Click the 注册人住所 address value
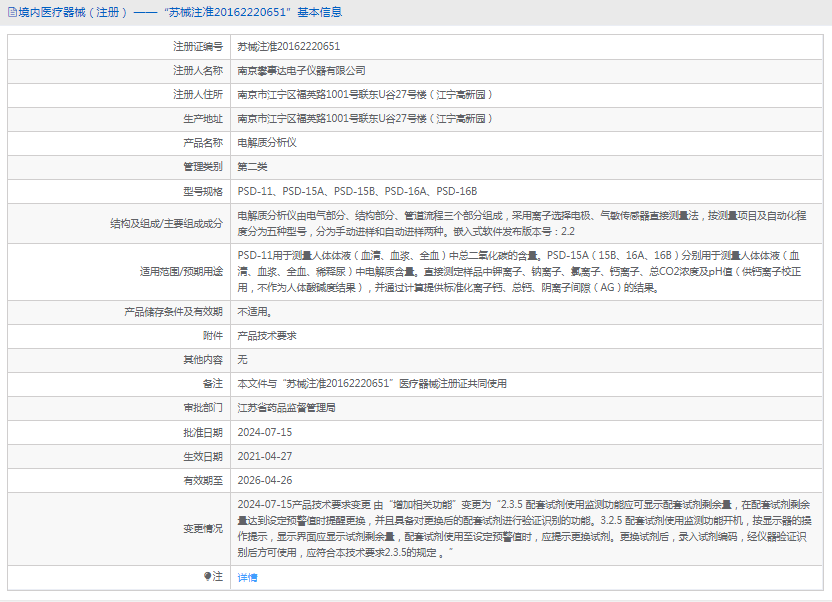Screen dimensions: 832x602 [x=365, y=94]
